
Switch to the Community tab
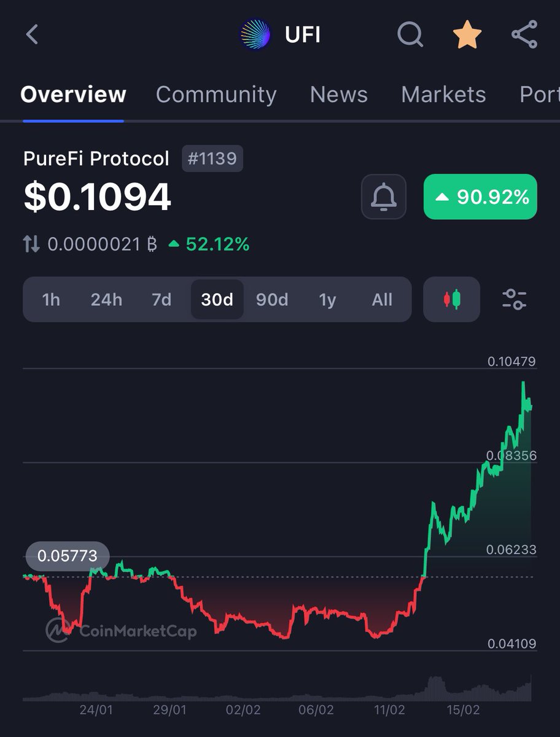tap(216, 95)
